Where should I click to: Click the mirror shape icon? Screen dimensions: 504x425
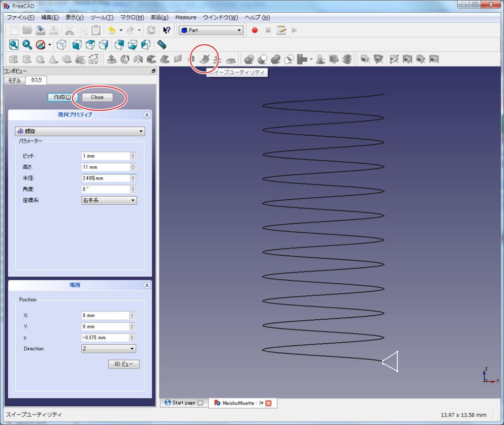pyautogui.click(x=138, y=59)
